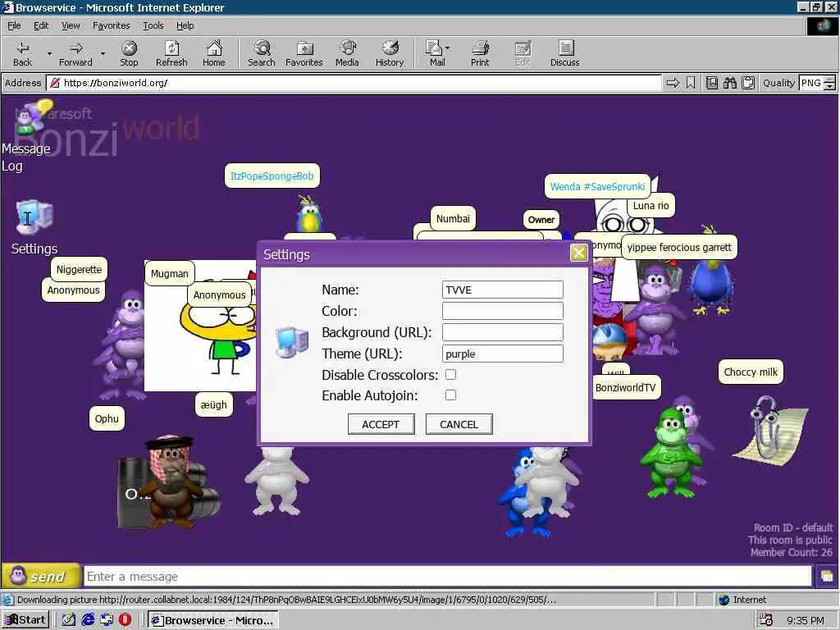Open the Help menu

pyautogui.click(x=185, y=25)
